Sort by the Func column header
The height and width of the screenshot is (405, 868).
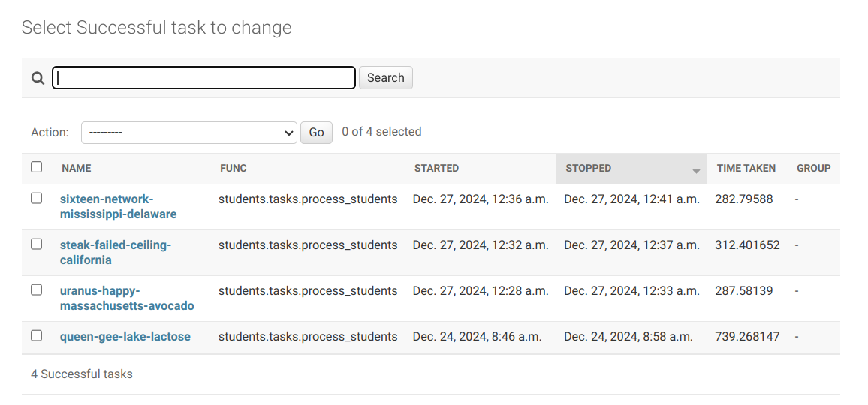(x=233, y=168)
